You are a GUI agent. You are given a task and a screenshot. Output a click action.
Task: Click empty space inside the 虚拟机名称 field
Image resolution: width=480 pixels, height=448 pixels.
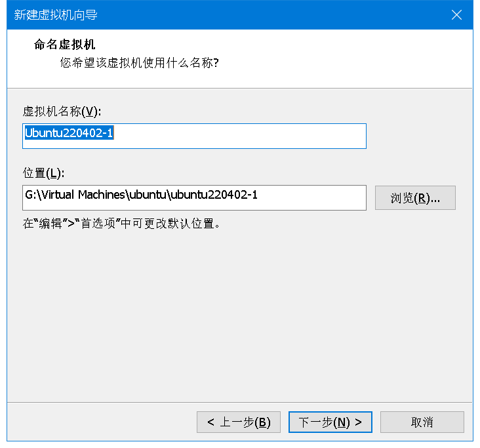[262, 136]
